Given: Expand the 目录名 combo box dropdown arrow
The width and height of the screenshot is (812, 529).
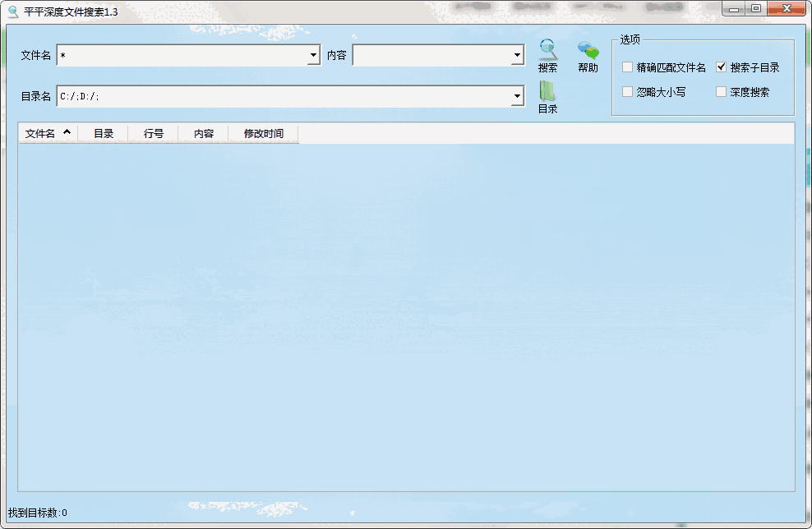Looking at the screenshot, I should (x=517, y=96).
